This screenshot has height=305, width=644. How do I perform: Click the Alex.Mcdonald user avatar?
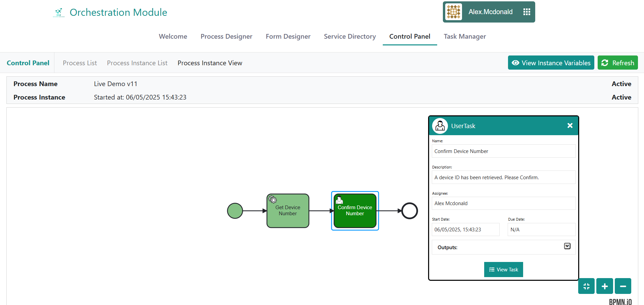(453, 12)
